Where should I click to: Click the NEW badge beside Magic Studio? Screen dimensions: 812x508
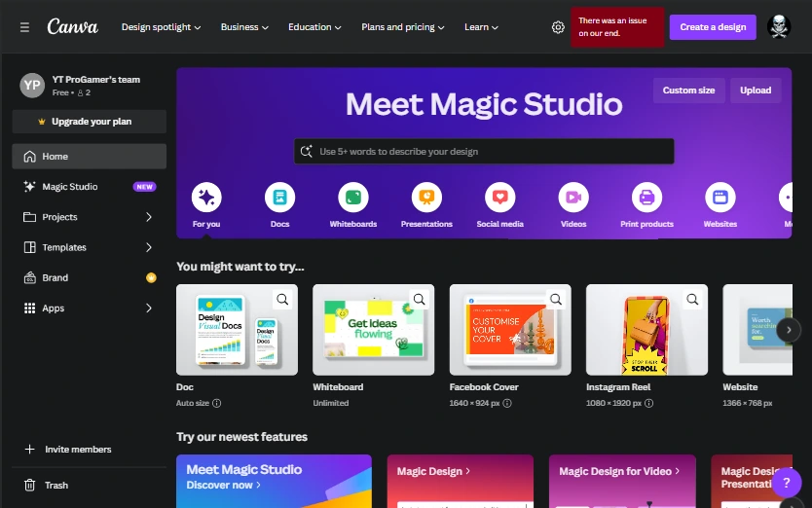coord(144,187)
